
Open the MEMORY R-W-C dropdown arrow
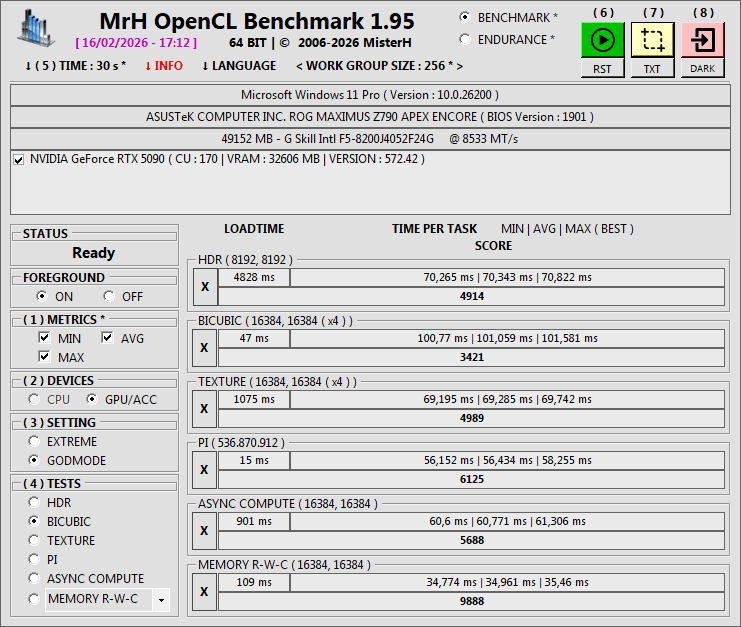161,600
